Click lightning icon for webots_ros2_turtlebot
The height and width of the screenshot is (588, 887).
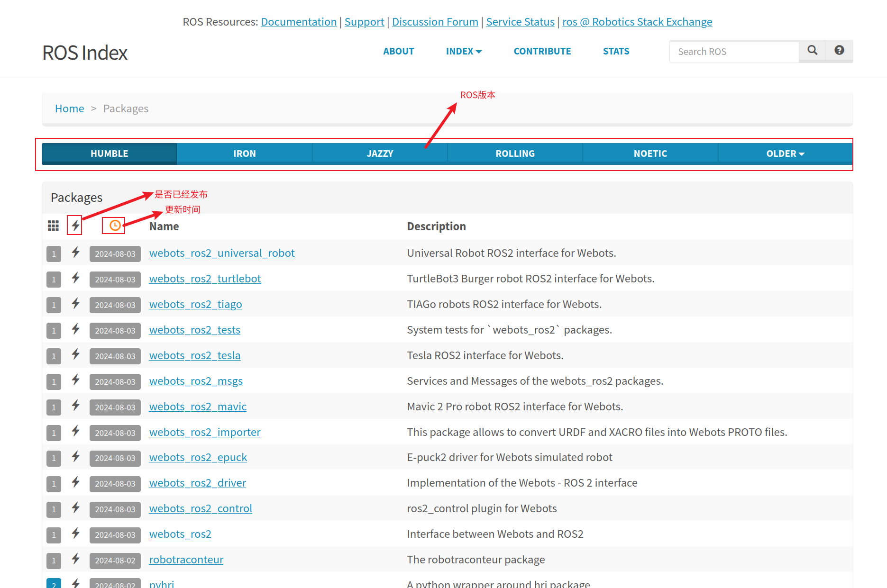(x=75, y=278)
